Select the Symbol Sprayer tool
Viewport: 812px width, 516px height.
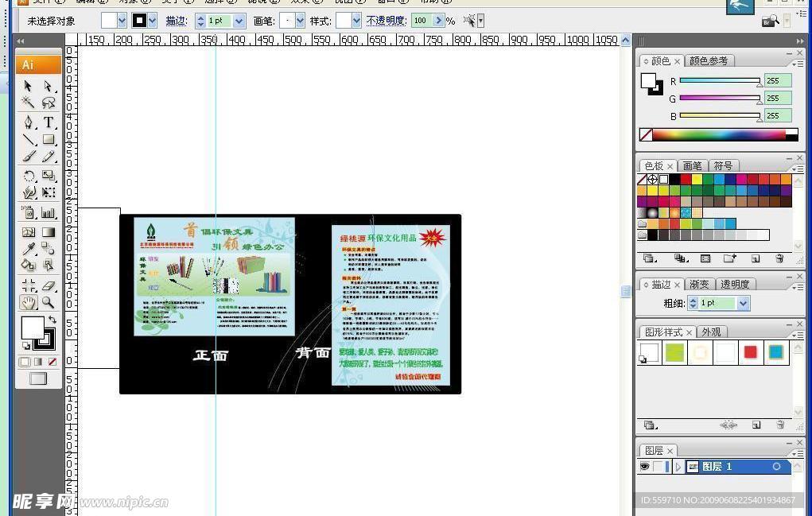29,212
